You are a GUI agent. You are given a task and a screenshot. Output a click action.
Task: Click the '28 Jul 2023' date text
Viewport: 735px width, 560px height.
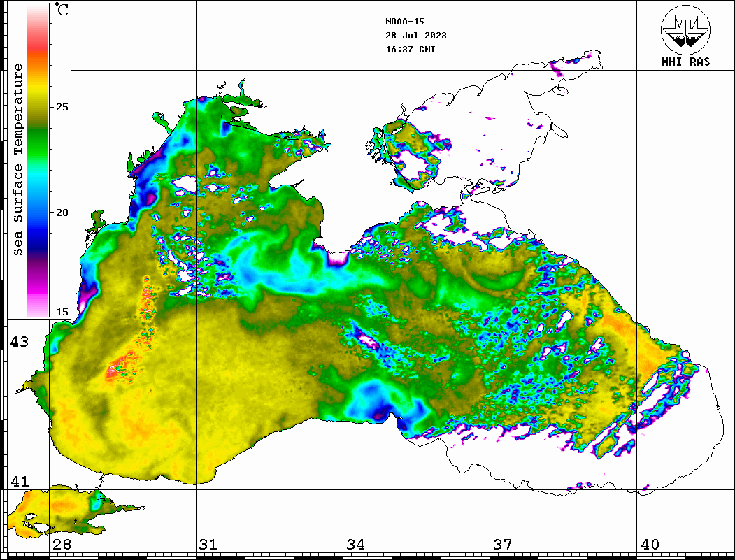[416, 36]
